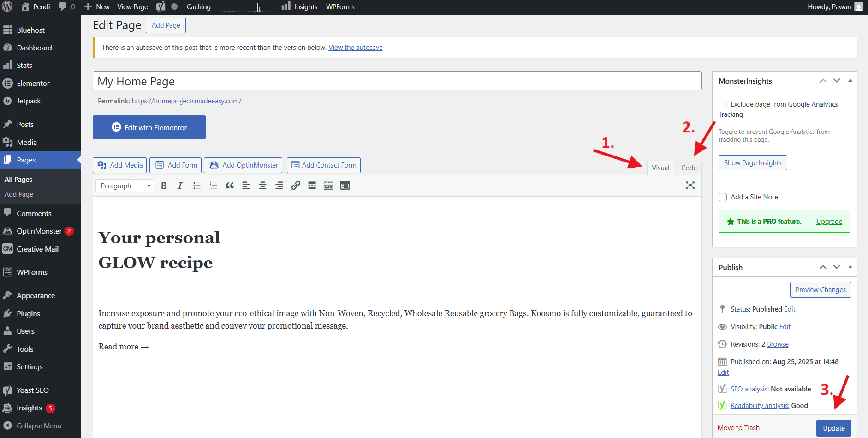The width and height of the screenshot is (868, 438).
Task: Collapse the Publish panel
Action: (x=850, y=267)
